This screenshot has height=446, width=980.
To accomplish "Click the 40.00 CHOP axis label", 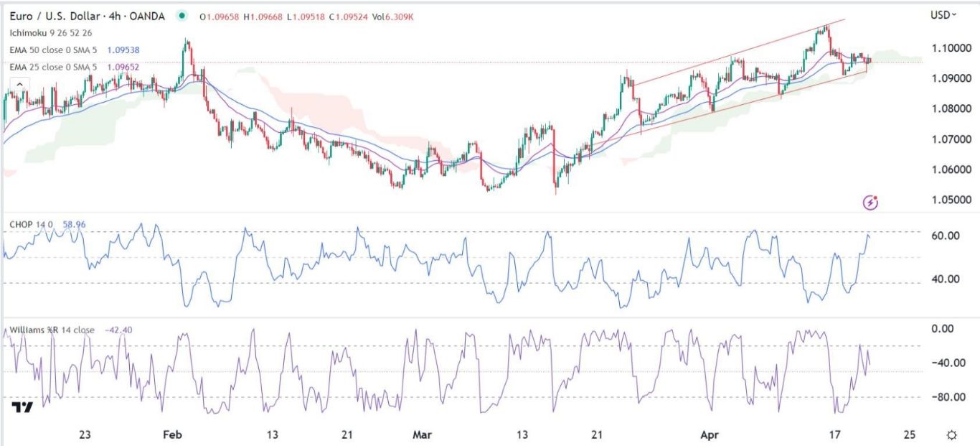I will 944,279.
